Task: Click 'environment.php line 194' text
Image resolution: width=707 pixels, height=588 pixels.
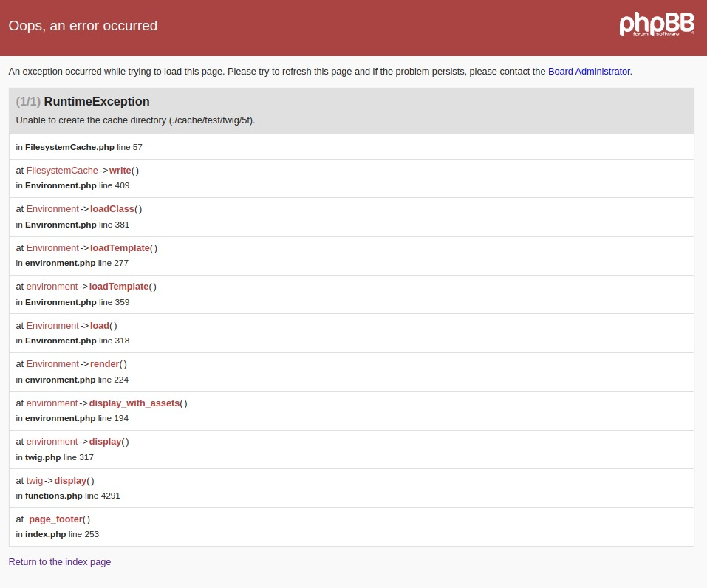Action: point(72,418)
